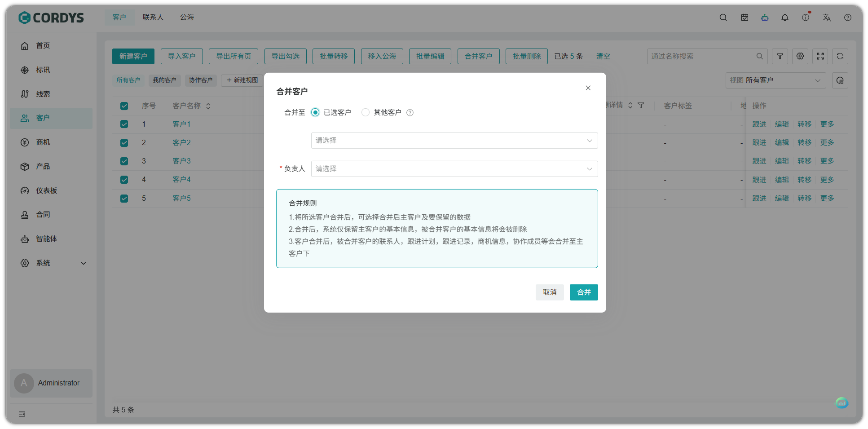Click the language switch icon
This screenshot has width=868, height=429.
(x=827, y=17)
